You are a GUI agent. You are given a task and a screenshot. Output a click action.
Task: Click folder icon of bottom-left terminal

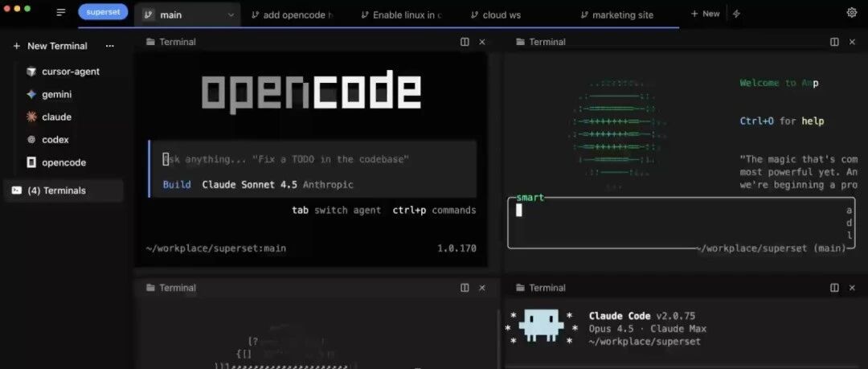tap(150, 288)
